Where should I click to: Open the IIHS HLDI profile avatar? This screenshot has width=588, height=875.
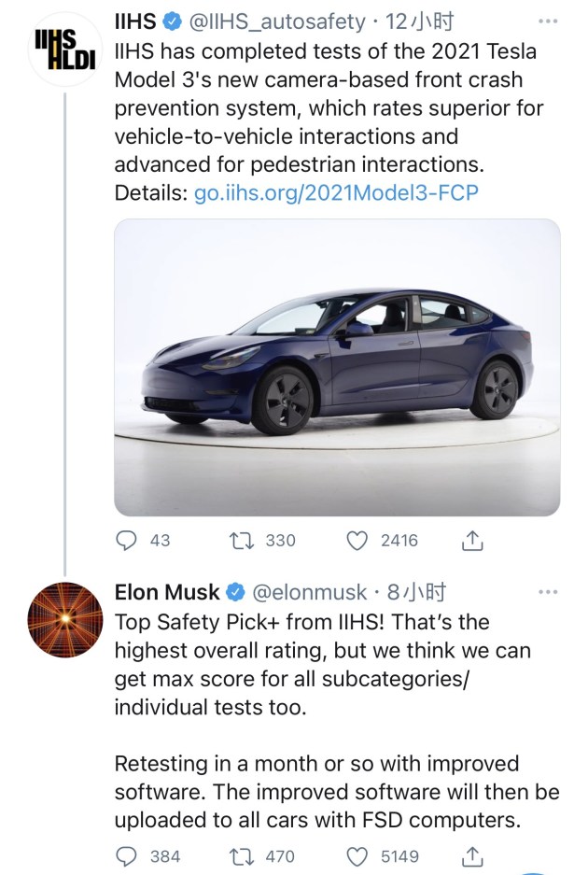pos(63,47)
